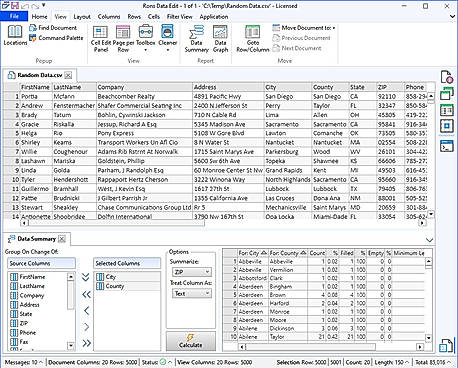Click the green table icon in right sidebar

coord(447,110)
